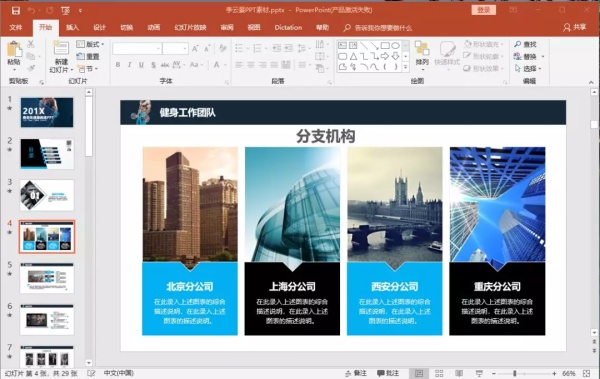This screenshot has height=379, width=600.
Task: Collapse the ribbon with the up chevron
Action: point(591,82)
